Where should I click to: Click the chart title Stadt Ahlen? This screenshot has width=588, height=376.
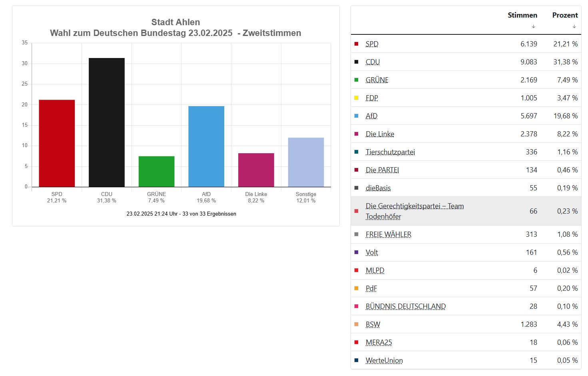[x=175, y=22]
